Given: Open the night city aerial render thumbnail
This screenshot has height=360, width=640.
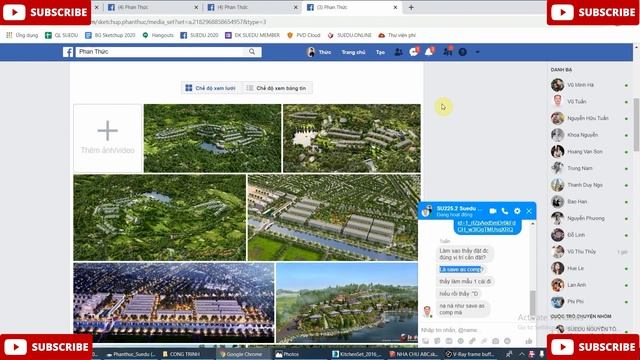Looking at the screenshot, I should [x=174, y=302].
